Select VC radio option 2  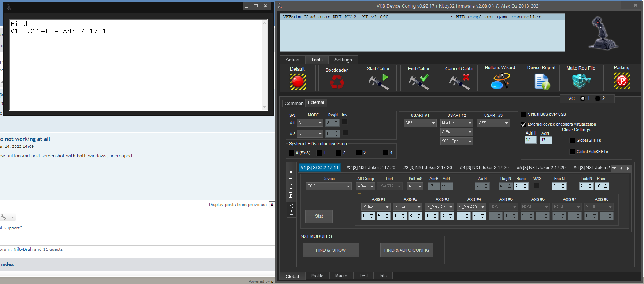click(x=598, y=98)
